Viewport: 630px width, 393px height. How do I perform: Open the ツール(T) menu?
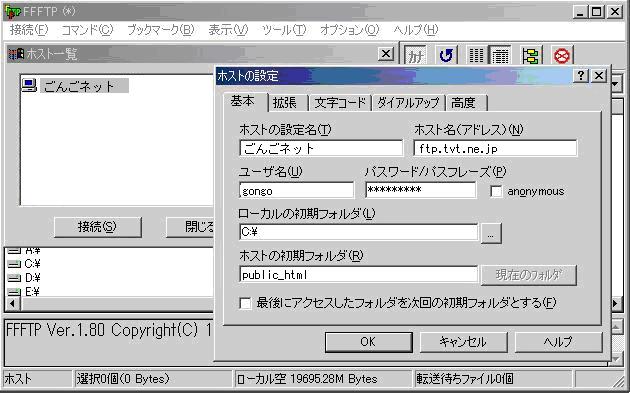point(284,30)
